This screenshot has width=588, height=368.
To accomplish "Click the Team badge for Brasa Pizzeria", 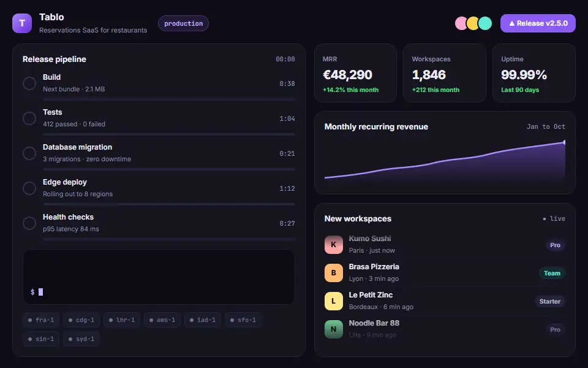I will 552,273.
